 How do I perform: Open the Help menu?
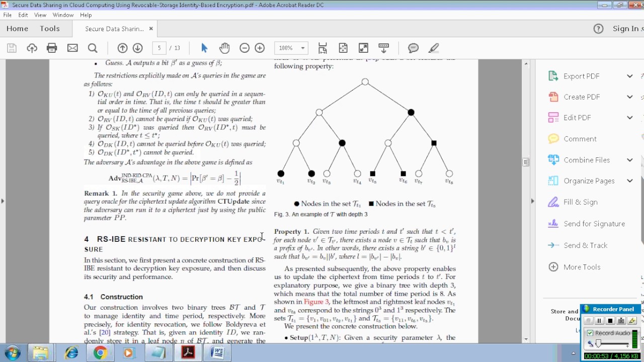(x=86, y=15)
